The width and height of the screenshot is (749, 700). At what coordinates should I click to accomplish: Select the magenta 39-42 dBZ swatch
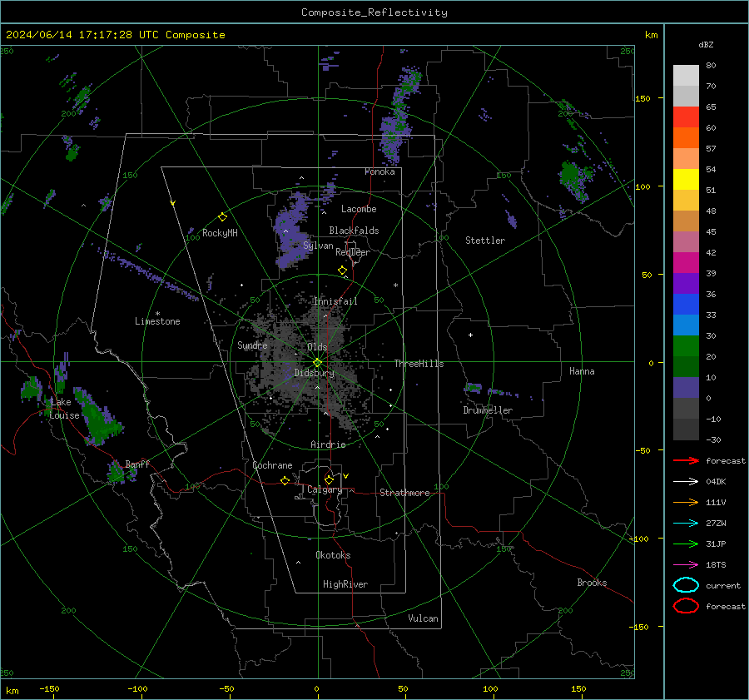[x=686, y=263]
